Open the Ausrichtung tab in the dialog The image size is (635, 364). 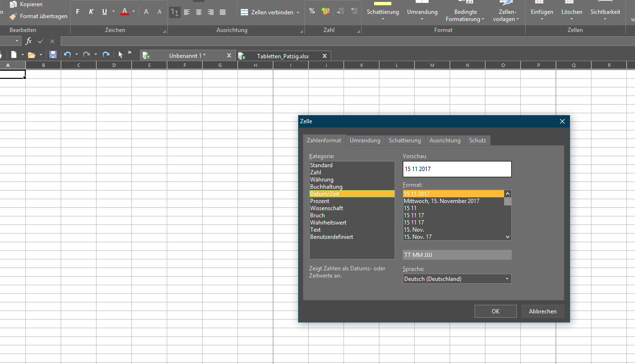click(444, 140)
